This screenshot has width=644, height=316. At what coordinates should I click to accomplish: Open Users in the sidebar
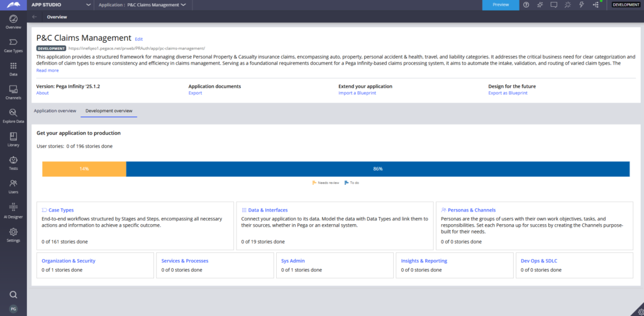[x=13, y=186]
